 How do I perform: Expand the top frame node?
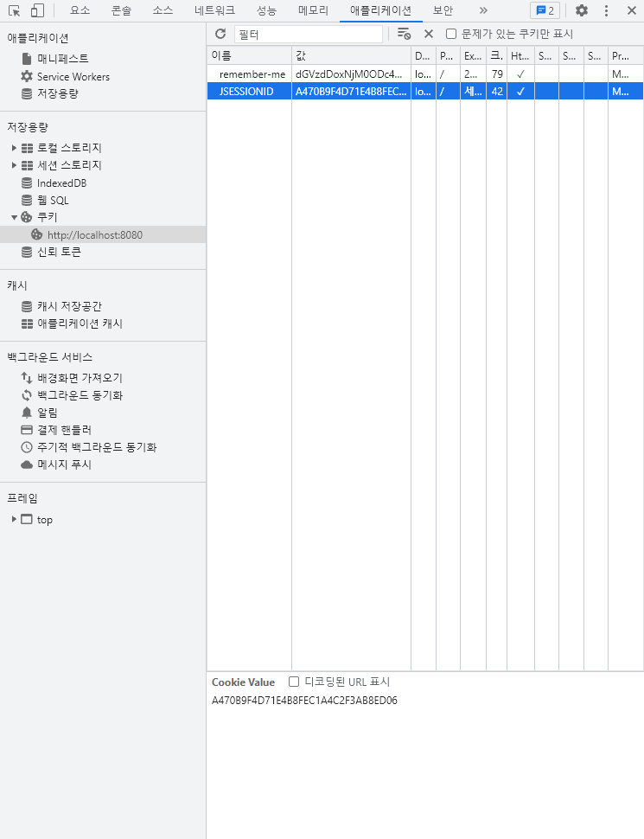15,519
